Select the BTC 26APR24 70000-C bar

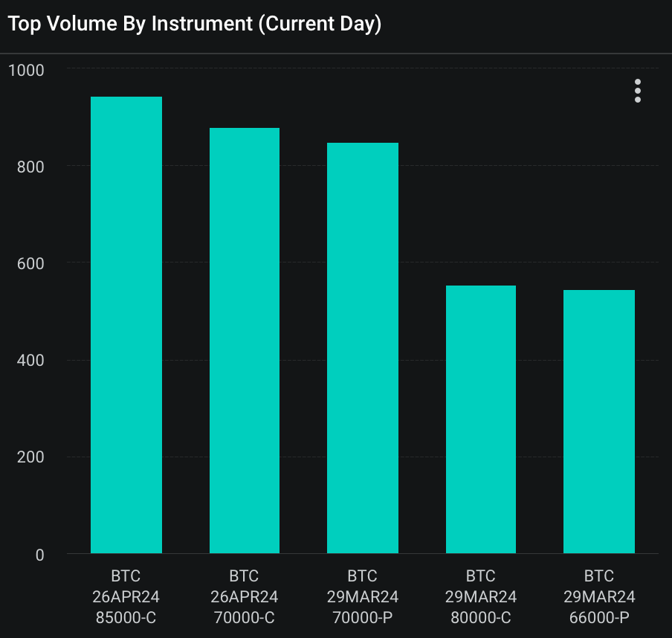pyautogui.click(x=245, y=341)
